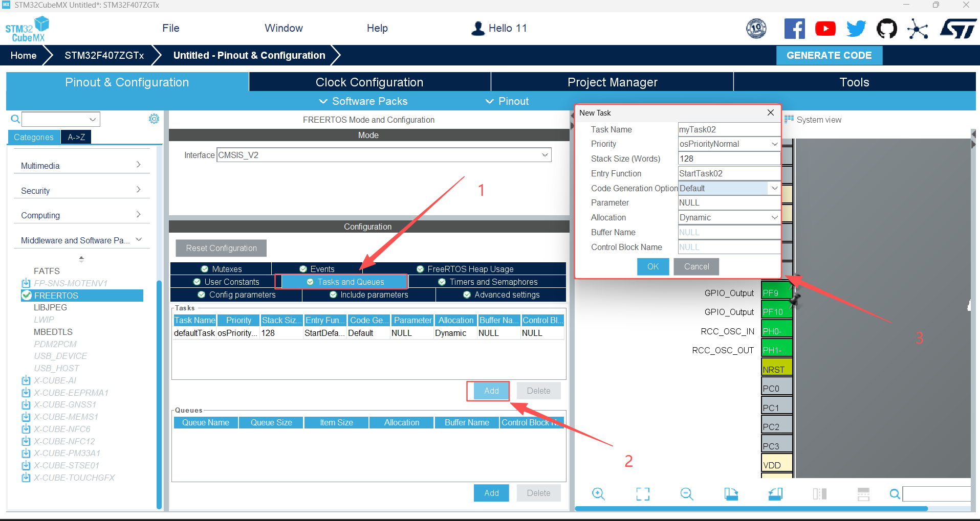
Task: Open the Interface CMSIS_V2 dropdown
Action: (x=545, y=155)
